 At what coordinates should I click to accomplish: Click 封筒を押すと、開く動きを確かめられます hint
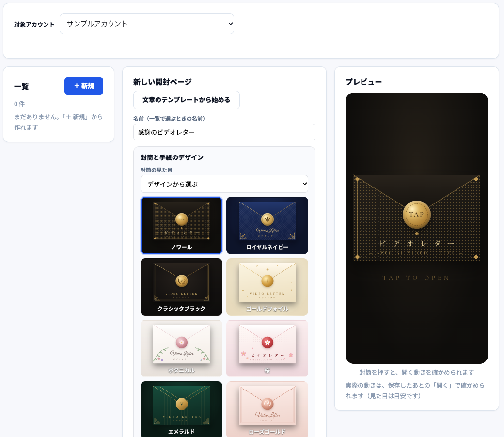417,372
